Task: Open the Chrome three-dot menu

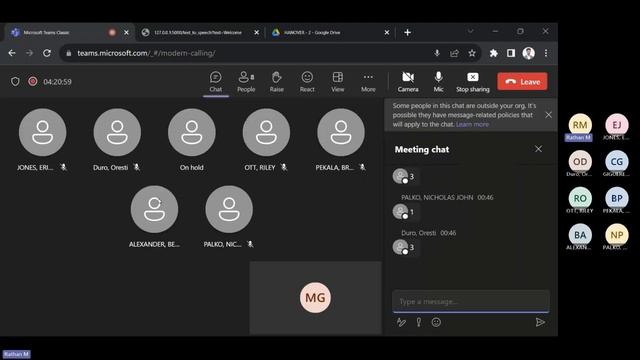Action: click(546, 53)
